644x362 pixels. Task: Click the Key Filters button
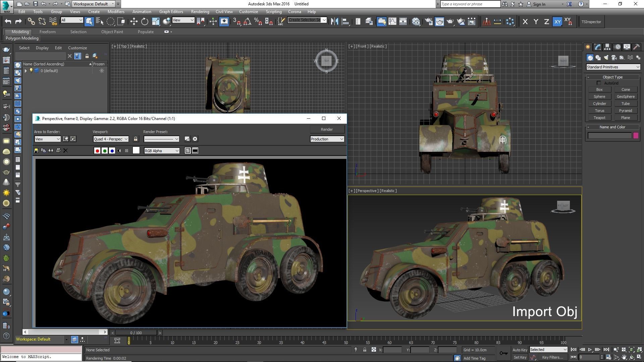point(552,357)
